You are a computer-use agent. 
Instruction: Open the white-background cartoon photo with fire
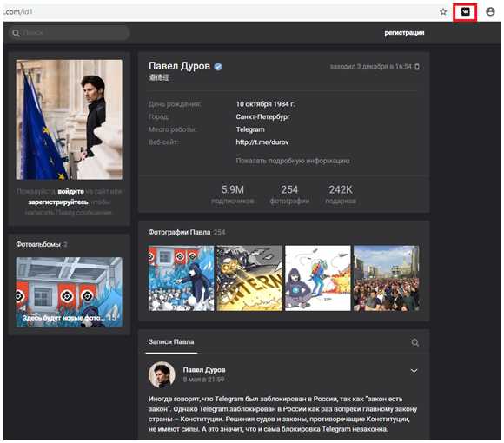[x=318, y=278]
